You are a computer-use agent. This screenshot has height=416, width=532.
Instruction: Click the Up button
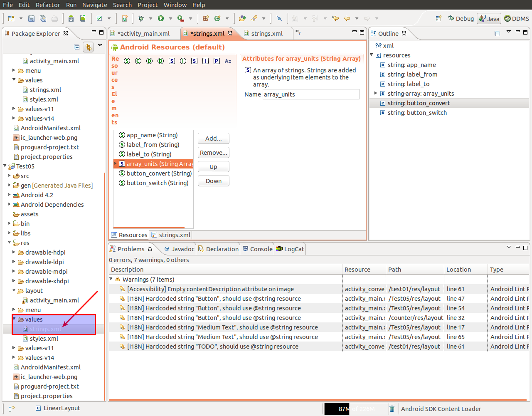tap(214, 167)
